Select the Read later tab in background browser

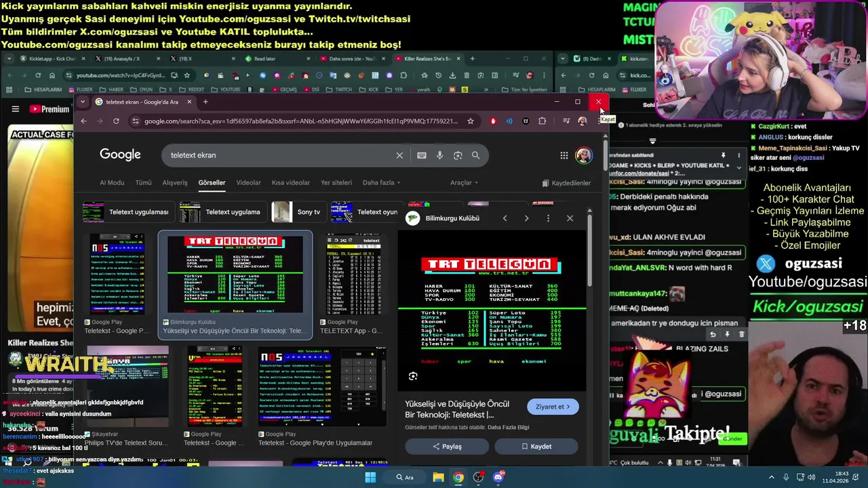tap(264, 59)
